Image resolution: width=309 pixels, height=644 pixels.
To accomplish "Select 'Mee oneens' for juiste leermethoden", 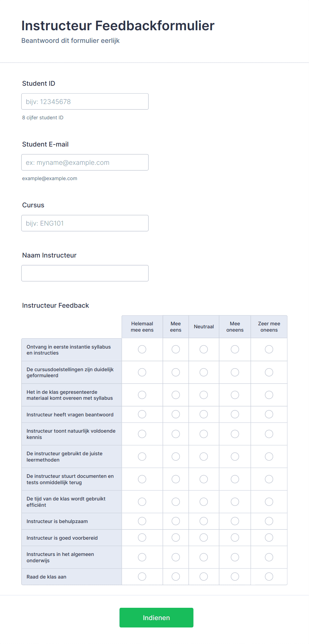I will tap(235, 457).
